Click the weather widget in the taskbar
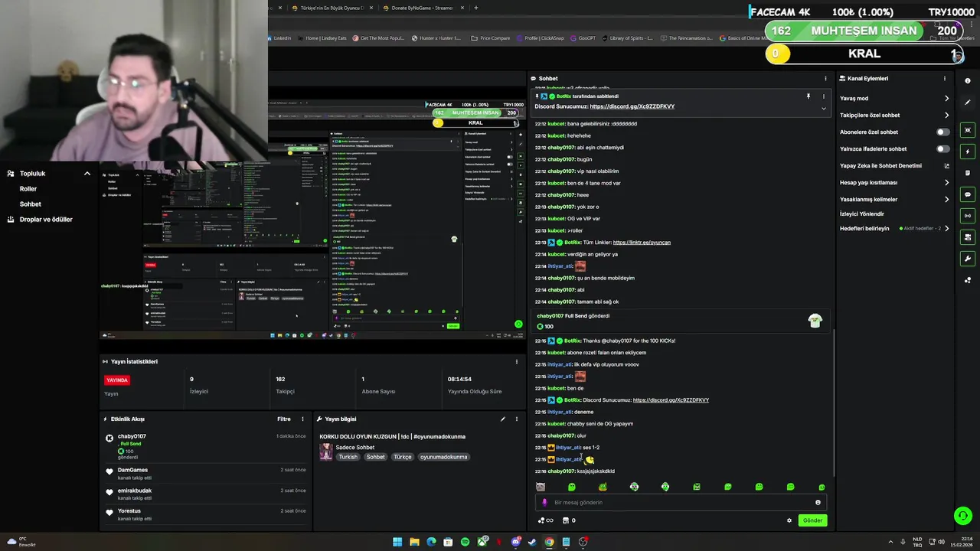Screen dimensions: 980x551 (x=21, y=542)
